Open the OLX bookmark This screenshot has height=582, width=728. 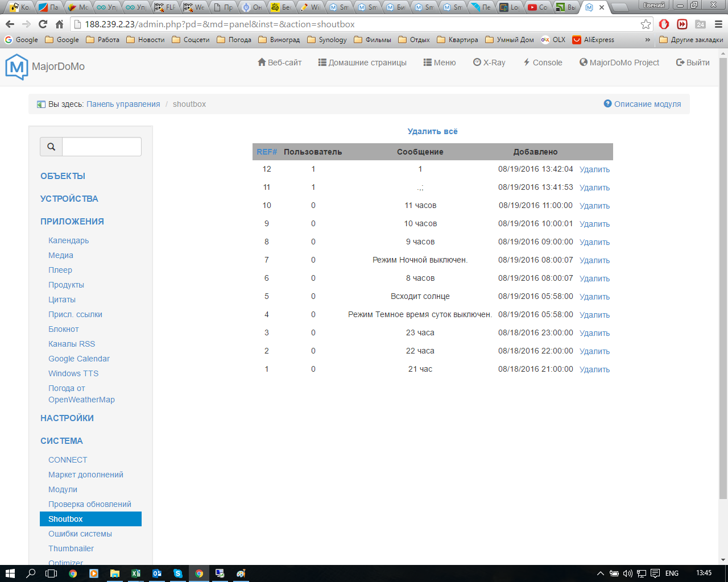coord(553,40)
